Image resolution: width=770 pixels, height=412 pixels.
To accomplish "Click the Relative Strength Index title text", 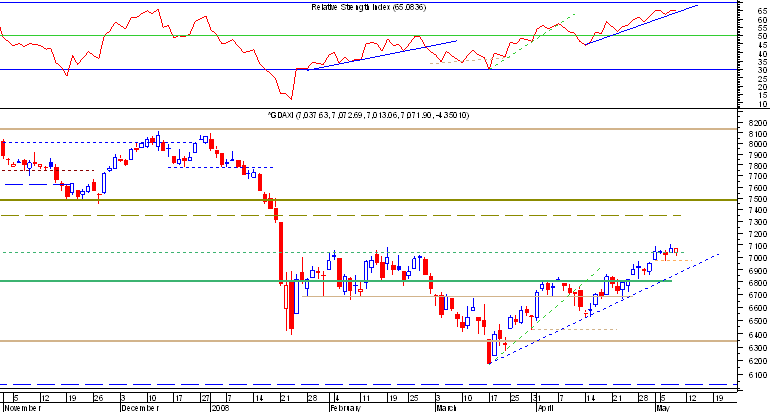I will click(368, 7).
